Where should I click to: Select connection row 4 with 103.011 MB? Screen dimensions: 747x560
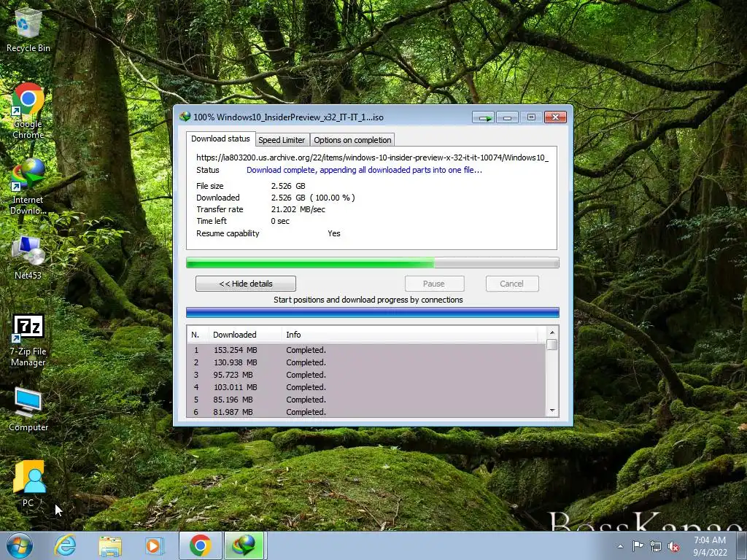pos(366,387)
